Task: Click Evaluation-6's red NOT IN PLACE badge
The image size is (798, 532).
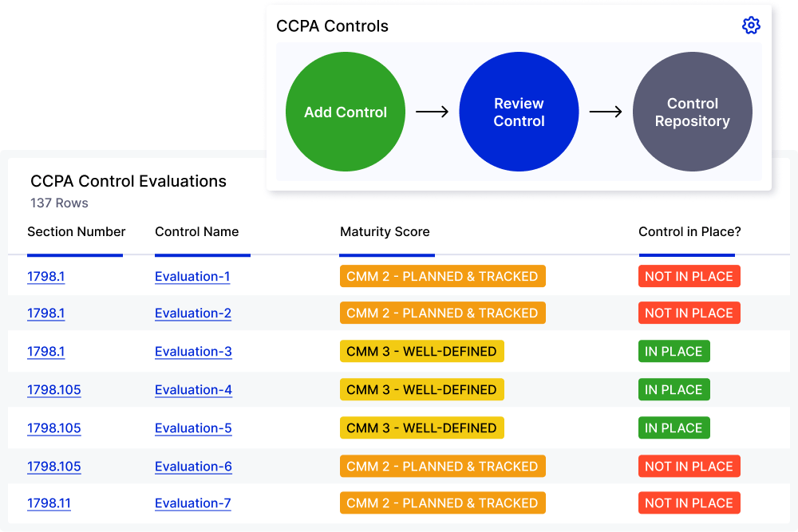Action: click(x=689, y=467)
